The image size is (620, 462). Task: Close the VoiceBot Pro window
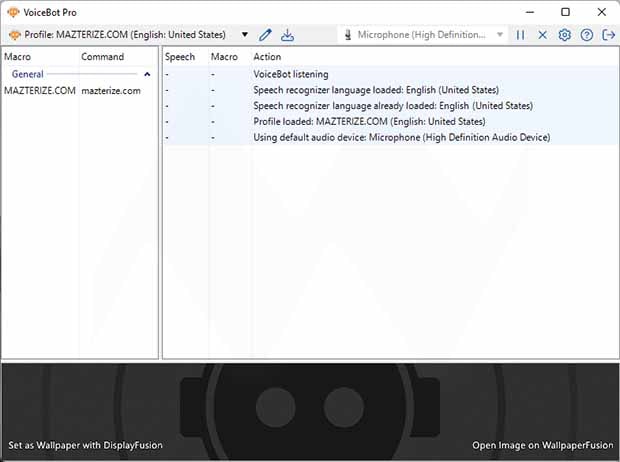(601, 12)
